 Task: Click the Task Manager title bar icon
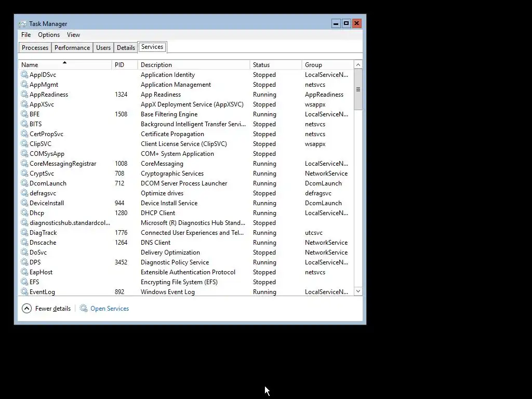[x=23, y=24]
